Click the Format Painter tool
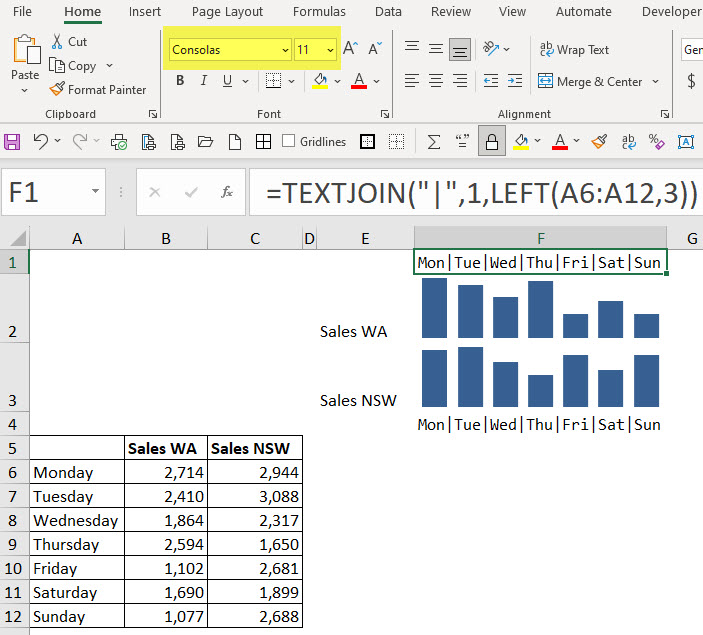 [x=98, y=89]
